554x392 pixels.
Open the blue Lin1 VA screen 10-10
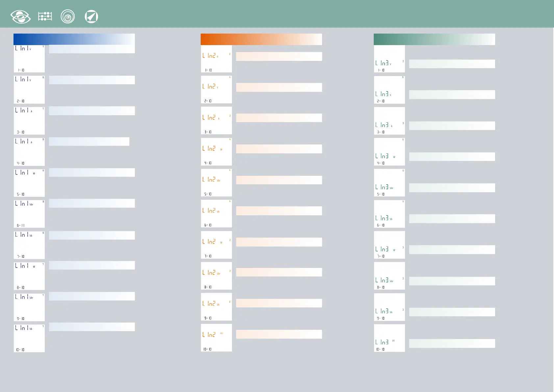(29, 338)
